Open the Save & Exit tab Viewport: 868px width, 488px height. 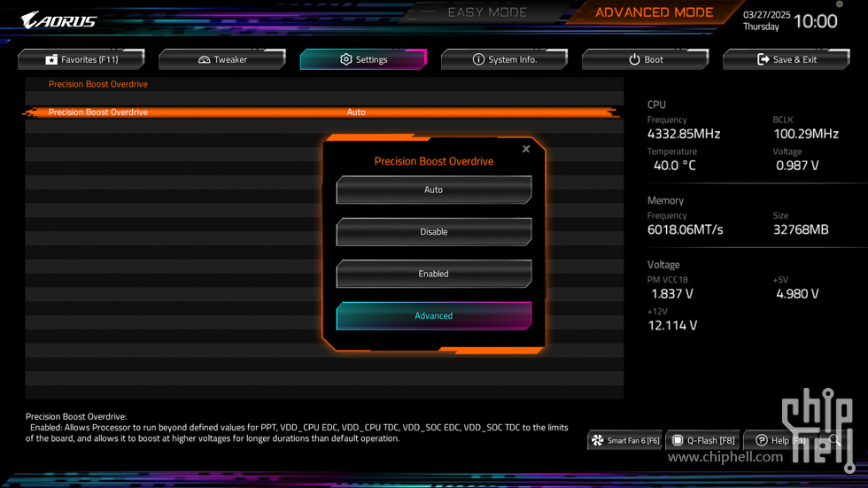tap(787, 59)
